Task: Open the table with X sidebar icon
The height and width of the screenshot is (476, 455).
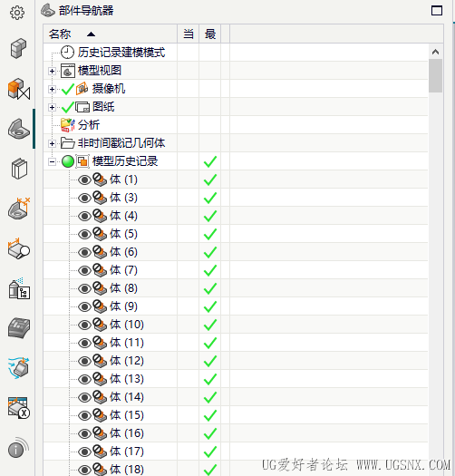Action: 19,408
